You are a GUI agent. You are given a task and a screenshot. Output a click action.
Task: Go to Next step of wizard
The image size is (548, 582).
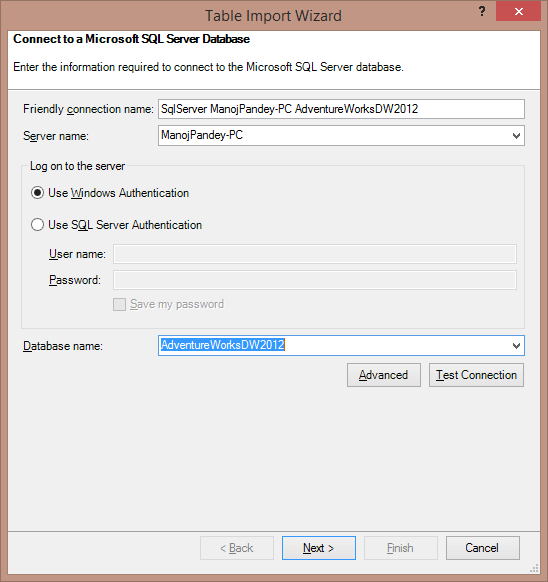[319, 548]
